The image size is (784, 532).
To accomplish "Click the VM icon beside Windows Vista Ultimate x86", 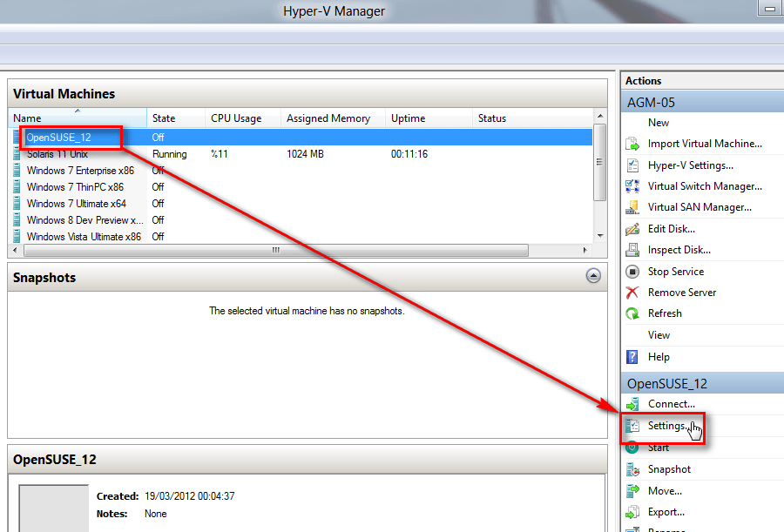I will pyautogui.click(x=17, y=237).
